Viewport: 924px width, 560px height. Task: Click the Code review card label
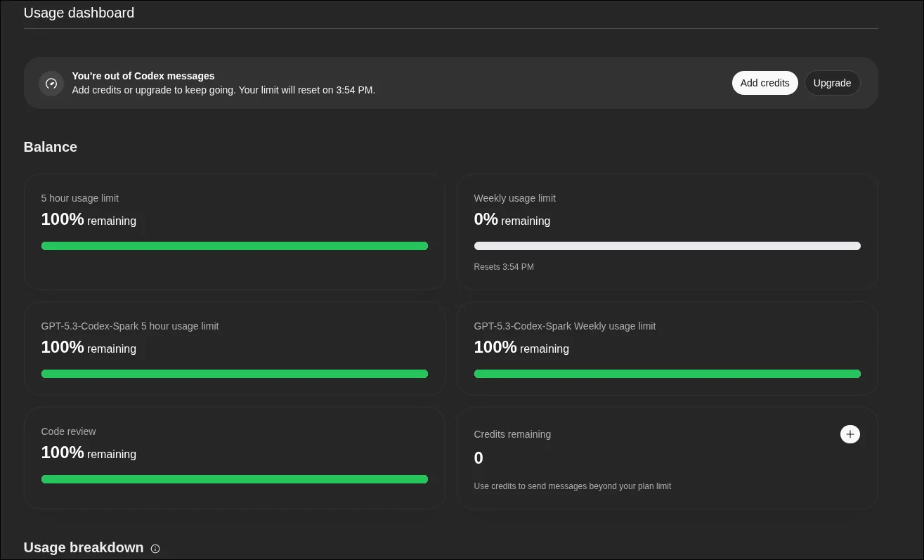68,431
